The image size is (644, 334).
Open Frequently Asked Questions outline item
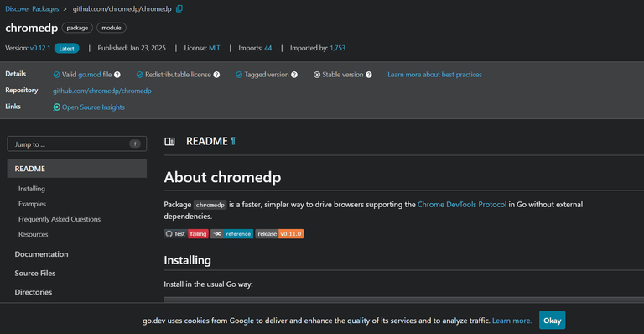point(60,219)
